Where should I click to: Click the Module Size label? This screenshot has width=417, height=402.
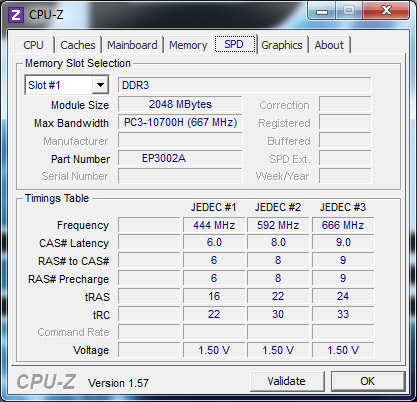[80, 105]
